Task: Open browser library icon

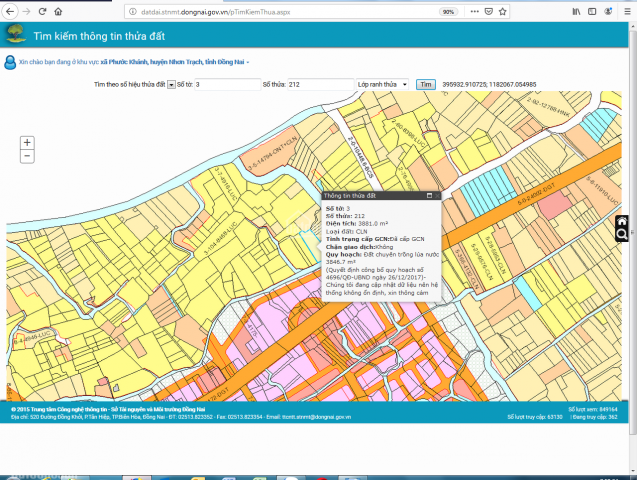Action: tap(576, 11)
